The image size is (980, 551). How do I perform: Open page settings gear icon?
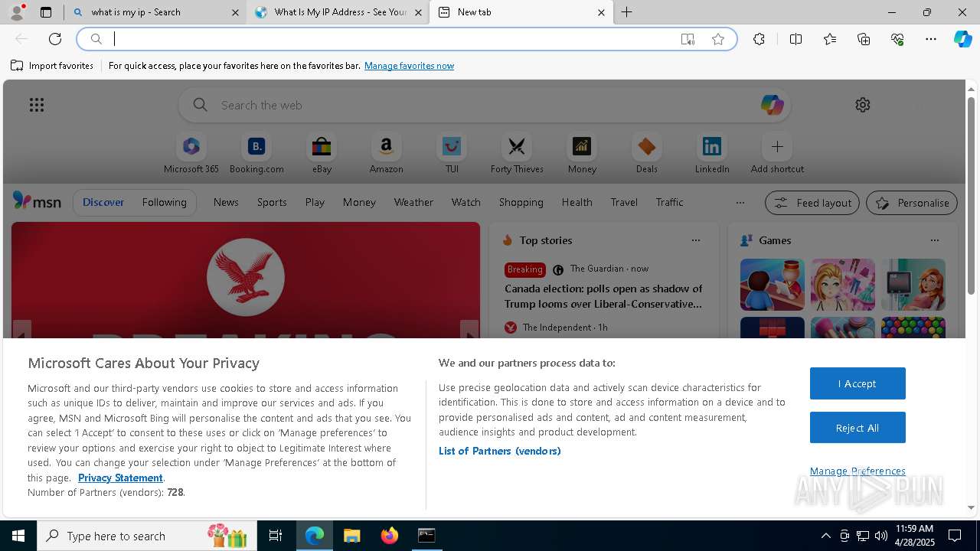tap(863, 105)
